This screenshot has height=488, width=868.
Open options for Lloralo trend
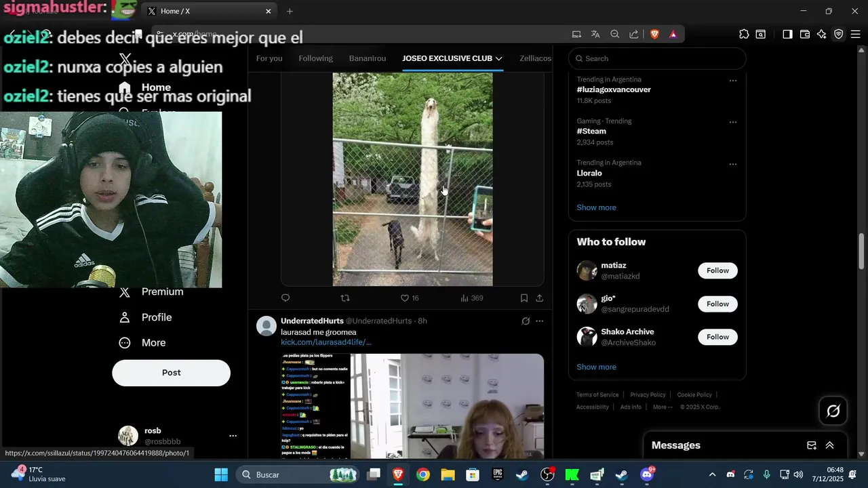(x=732, y=164)
